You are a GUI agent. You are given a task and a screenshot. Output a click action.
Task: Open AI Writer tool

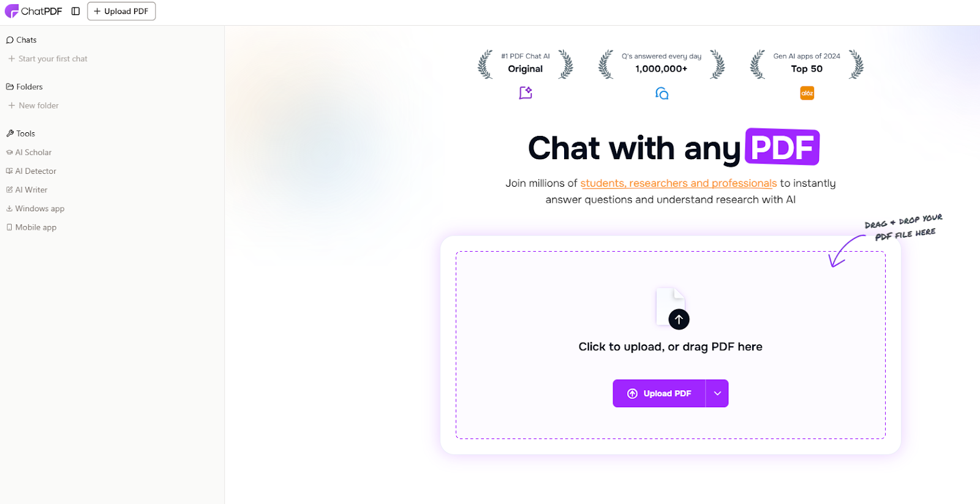[x=27, y=190]
